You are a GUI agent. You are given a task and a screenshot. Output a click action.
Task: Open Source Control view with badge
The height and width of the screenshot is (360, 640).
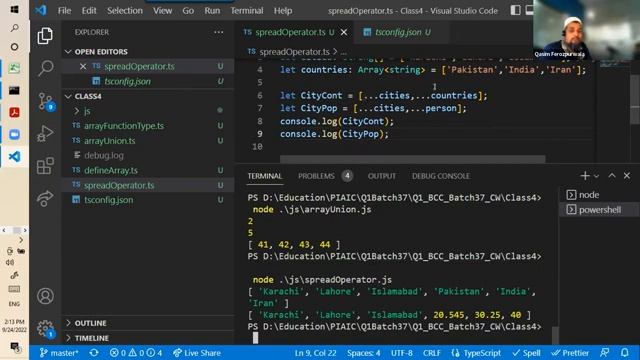coord(45,101)
